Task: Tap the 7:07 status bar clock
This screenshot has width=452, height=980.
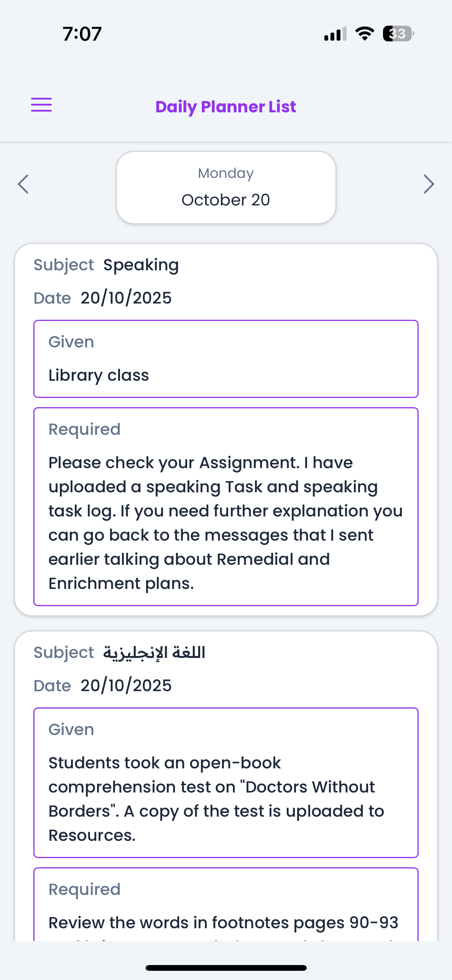Action: [82, 34]
